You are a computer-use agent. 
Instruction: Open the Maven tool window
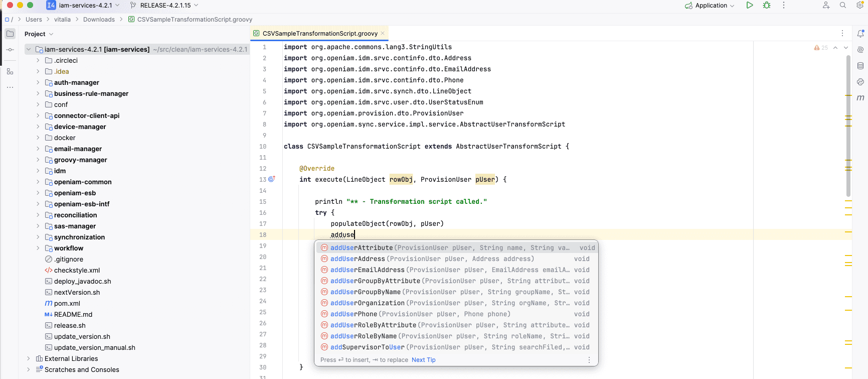pos(860,98)
